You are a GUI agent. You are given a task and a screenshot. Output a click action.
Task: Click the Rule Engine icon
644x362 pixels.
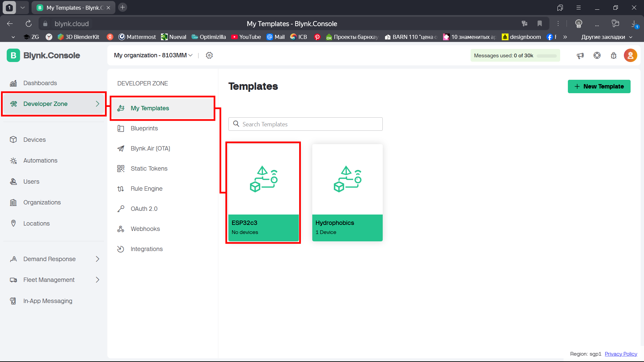[121, 189]
